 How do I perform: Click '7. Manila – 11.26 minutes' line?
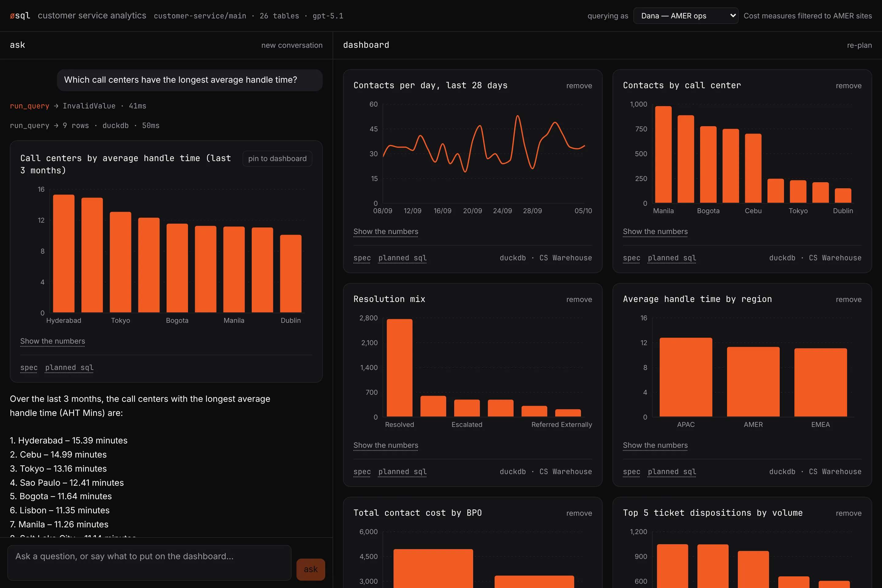click(x=59, y=525)
